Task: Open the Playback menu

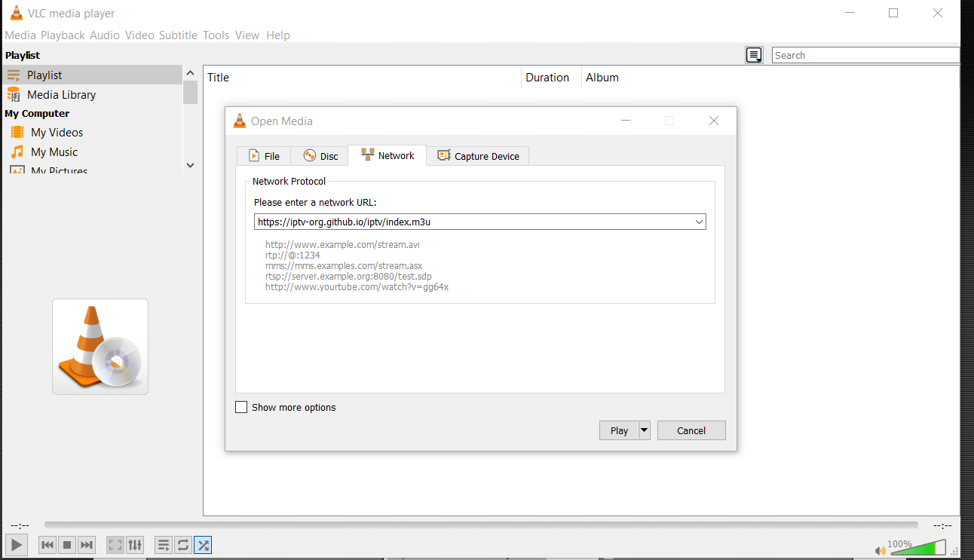Action: pyautogui.click(x=63, y=35)
